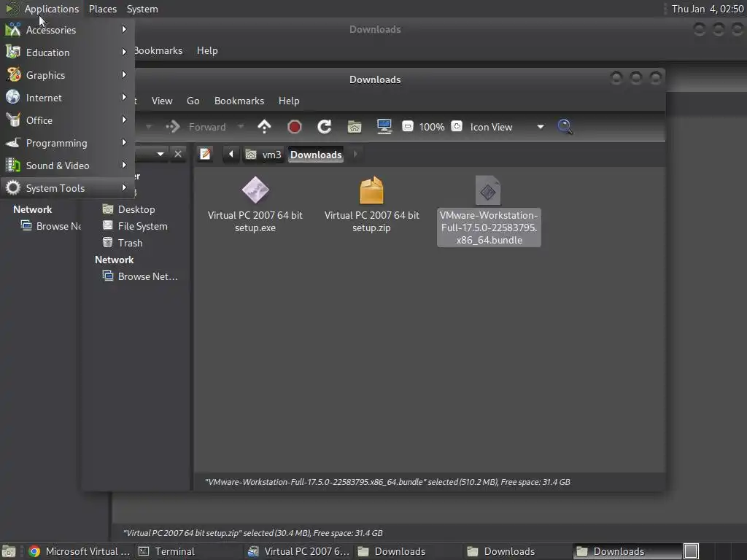The height and width of the screenshot is (560, 747).
Task: Zoom out with the minus icon
Action: pos(407,126)
